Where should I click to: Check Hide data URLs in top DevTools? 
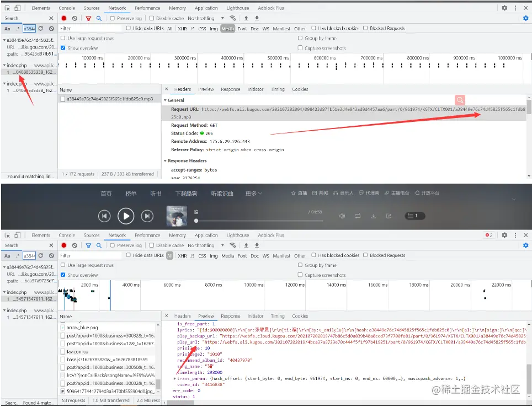coord(128,28)
